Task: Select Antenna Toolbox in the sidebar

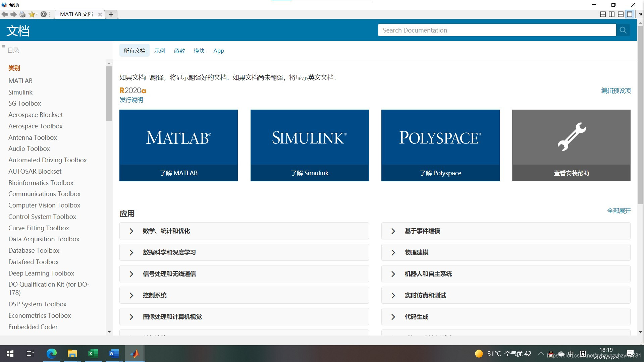Action: (x=33, y=137)
